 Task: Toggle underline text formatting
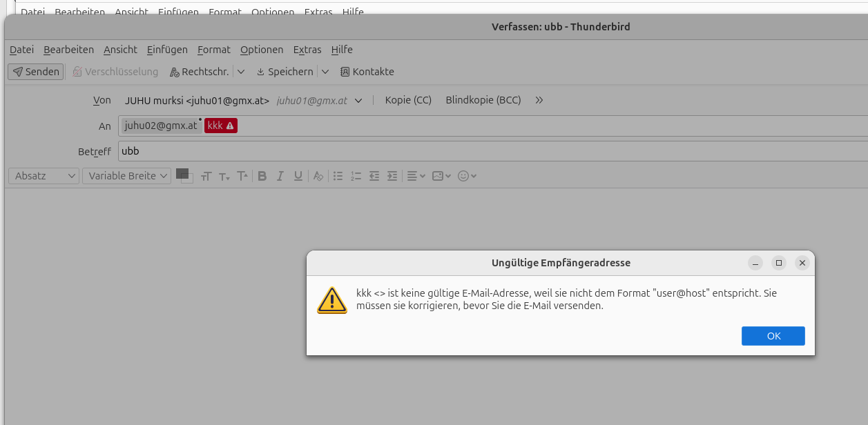(298, 176)
